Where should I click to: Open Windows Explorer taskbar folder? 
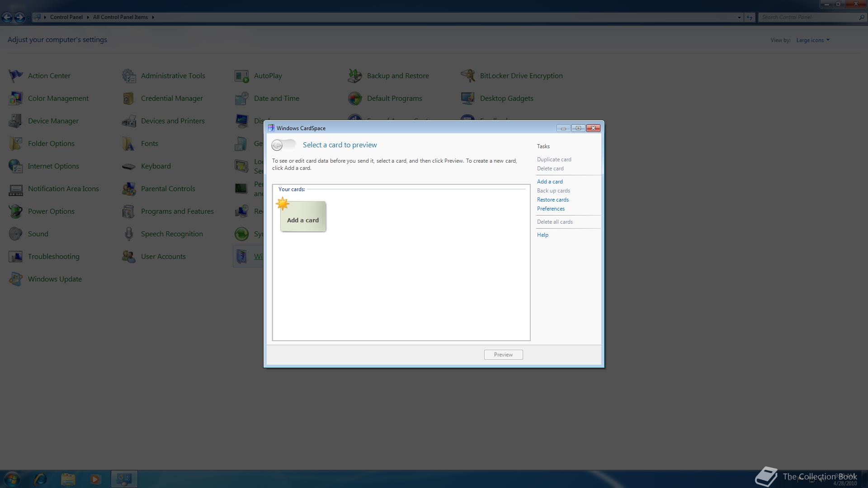click(68, 479)
